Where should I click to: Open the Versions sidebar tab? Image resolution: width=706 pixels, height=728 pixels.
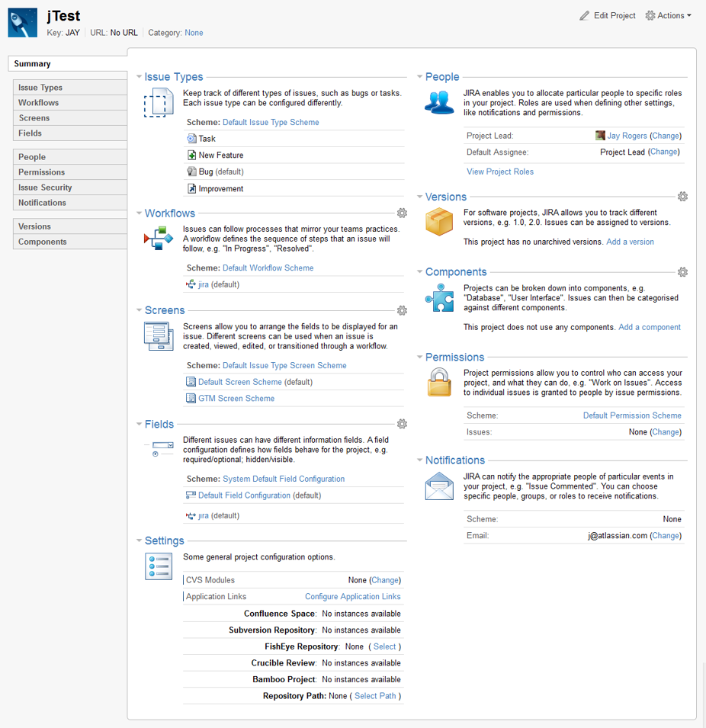pyautogui.click(x=70, y=226)
